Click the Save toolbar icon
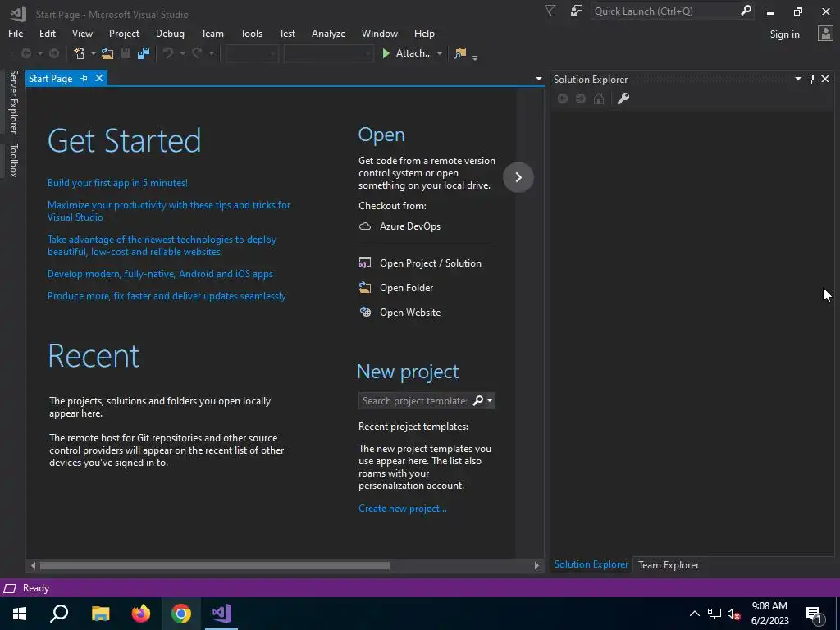The width and height of the screenshot is (840, 630). (x=126, y=53)
